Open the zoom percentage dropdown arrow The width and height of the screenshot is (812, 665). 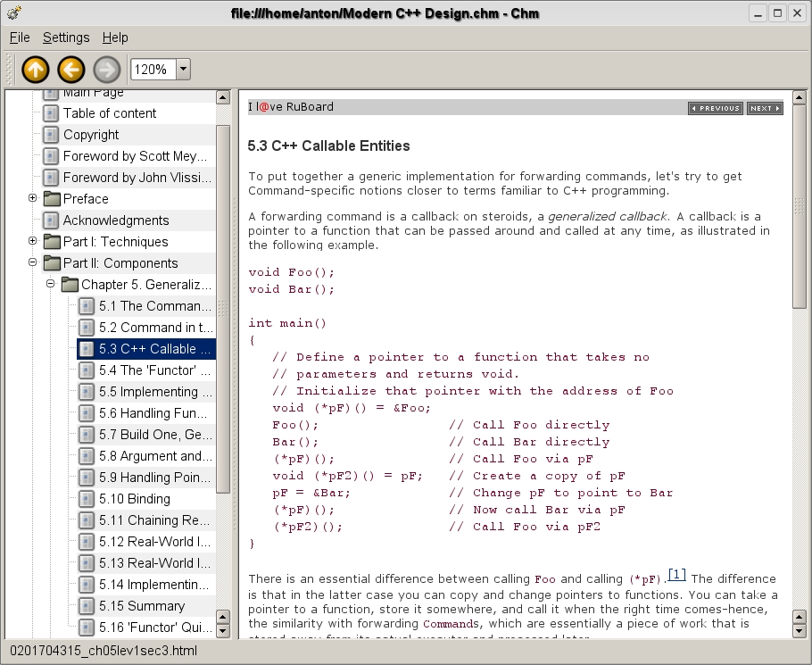click(183, 69)
